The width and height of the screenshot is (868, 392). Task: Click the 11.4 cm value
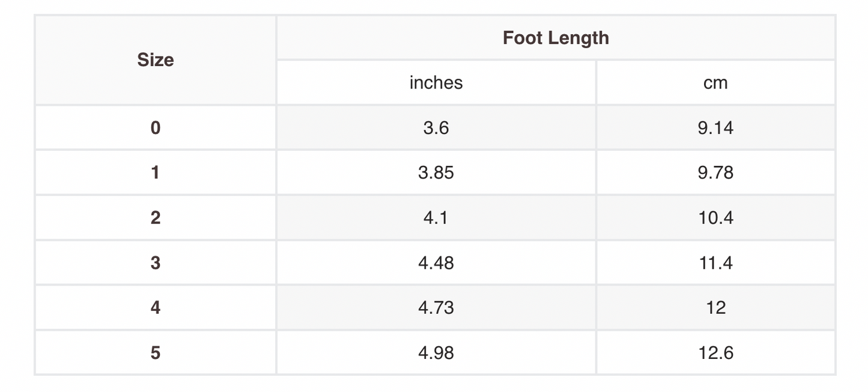coord(715,263)
